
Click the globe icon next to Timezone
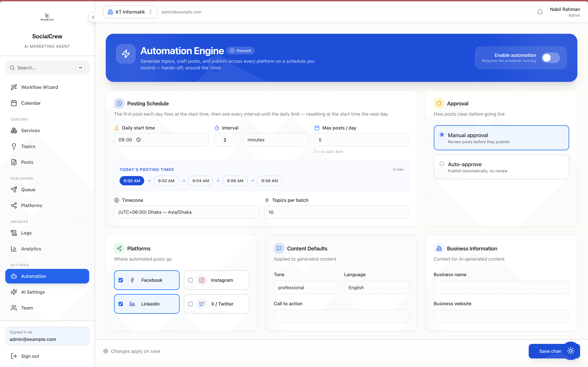click(116, 200)
